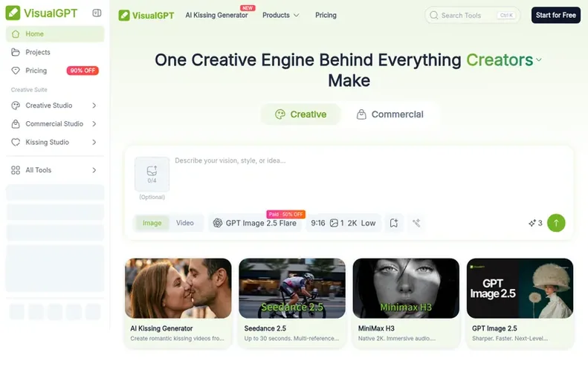Image resolution: width=588 pixels, height=367 pixels.
Task: Click the Paid 50% OFF badge
Action: (x=285, y=214)
